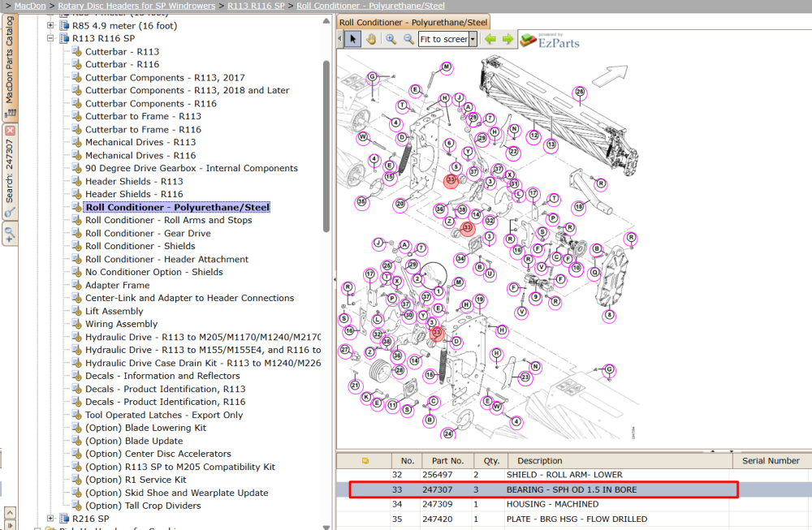Click the yellow note icon column header

[x=365, y=461]
